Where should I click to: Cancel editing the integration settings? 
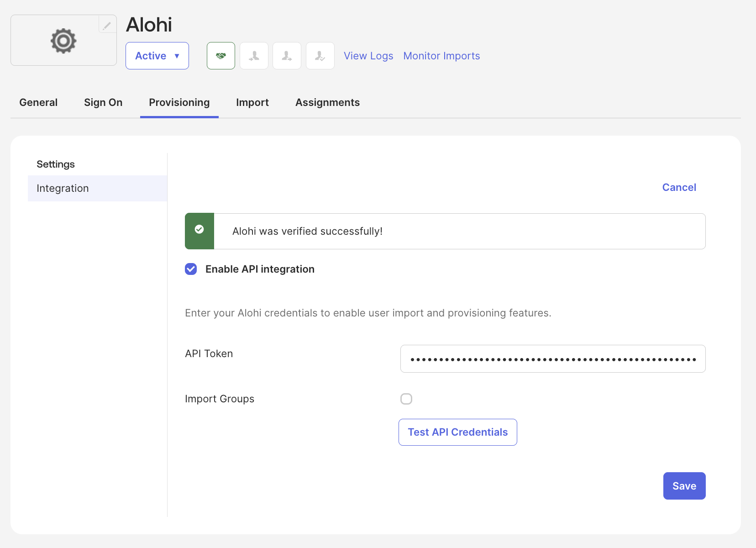click(x=679, y=187)
